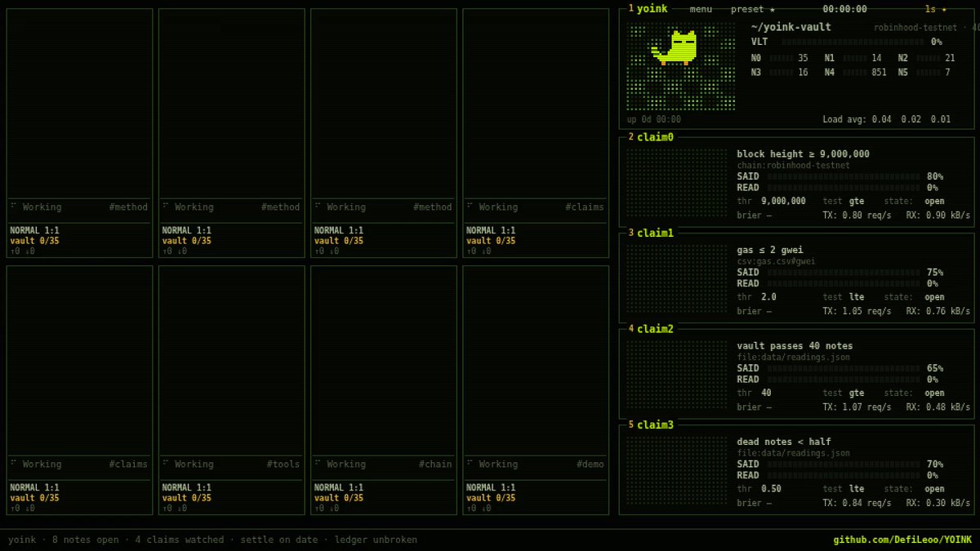Click the VLT progress bar
980x551 pixels.
click(x=853, y=42)
